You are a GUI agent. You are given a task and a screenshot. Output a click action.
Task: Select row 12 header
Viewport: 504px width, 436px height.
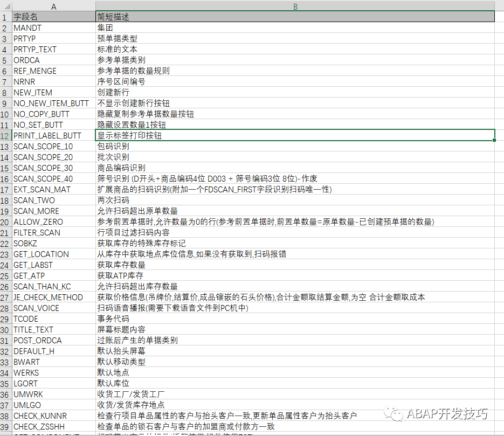point(6,135)
